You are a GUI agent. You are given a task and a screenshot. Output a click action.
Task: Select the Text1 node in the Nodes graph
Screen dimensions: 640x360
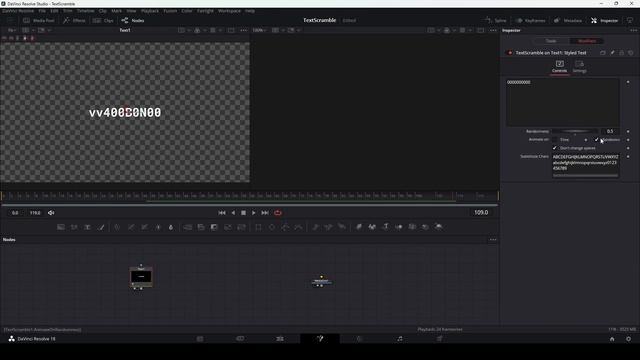pos(141,277)
